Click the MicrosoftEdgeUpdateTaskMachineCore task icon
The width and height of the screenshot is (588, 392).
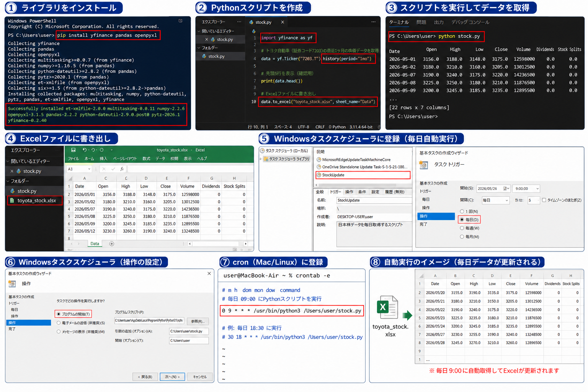318,160
